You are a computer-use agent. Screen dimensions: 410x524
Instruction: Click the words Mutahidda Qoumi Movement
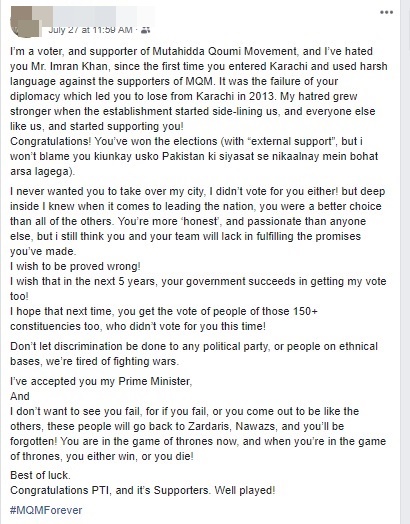[x=225, y=51]
